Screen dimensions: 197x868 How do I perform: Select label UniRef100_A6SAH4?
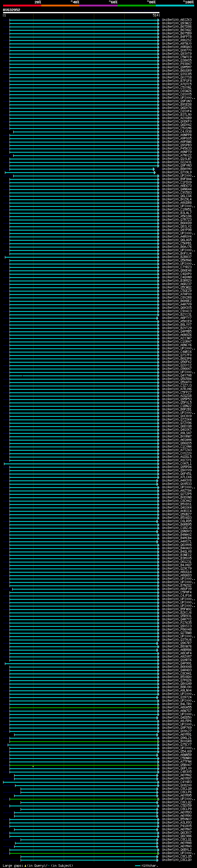coord(177,440)
